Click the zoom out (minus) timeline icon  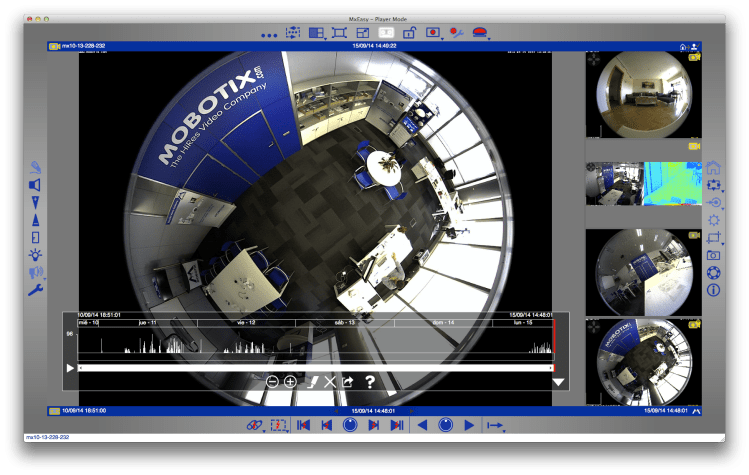click(x=272, y=382)
